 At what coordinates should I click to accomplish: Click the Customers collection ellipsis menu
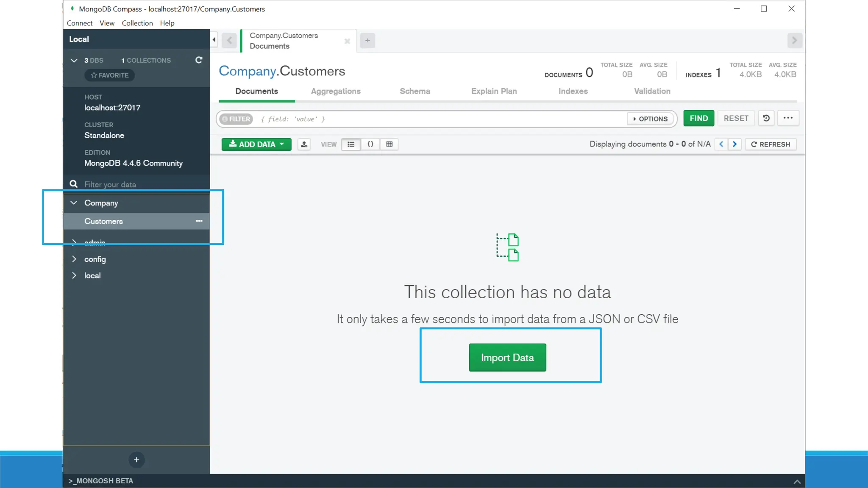pos(199,221)
